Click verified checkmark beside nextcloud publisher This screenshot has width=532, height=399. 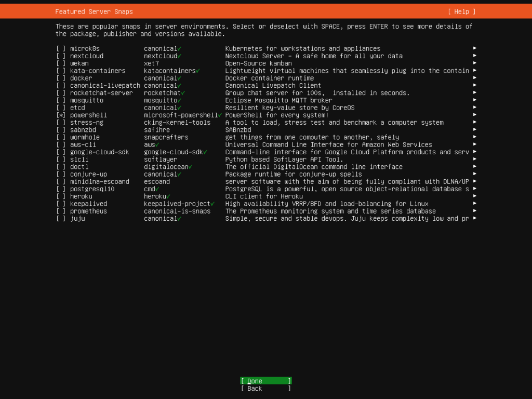179,56
